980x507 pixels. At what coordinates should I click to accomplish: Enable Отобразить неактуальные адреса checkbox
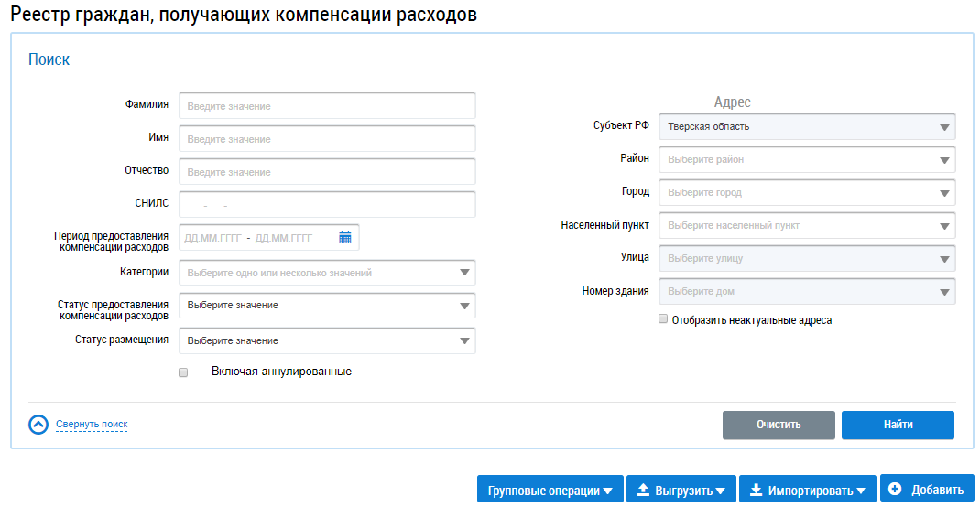(x=663, y=320)
